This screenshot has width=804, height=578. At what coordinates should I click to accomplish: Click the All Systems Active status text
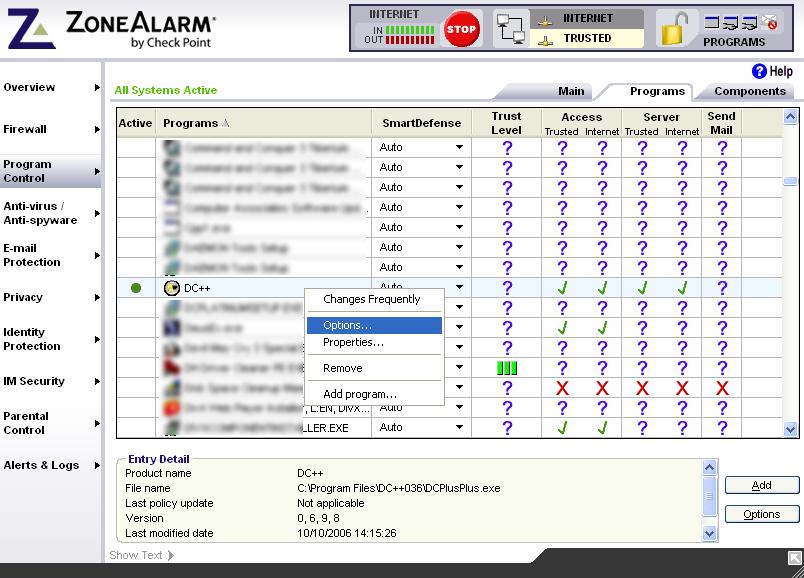coord(166,90)
